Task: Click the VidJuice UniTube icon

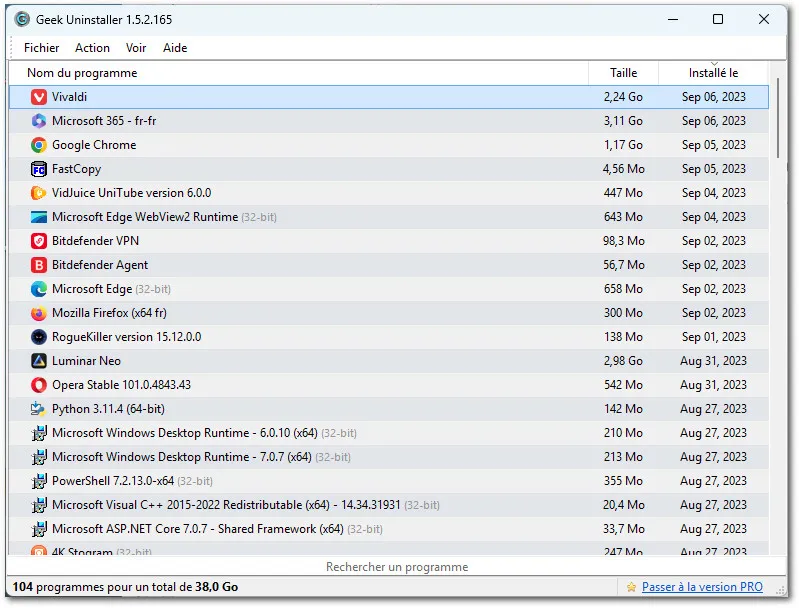Action: tap(39, 193)
